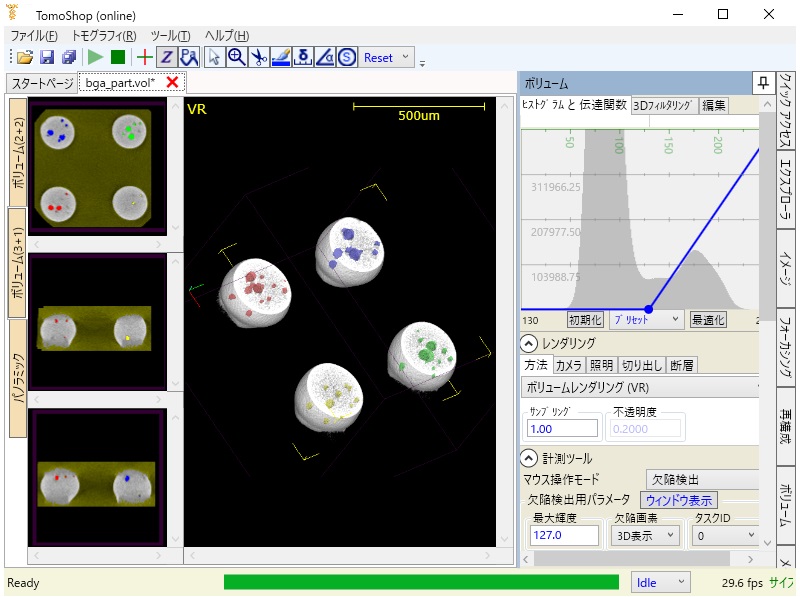This screenshot has width=800, height=597.
Task: Select the カメラ rendering tab
Action: tap(568, 365)
